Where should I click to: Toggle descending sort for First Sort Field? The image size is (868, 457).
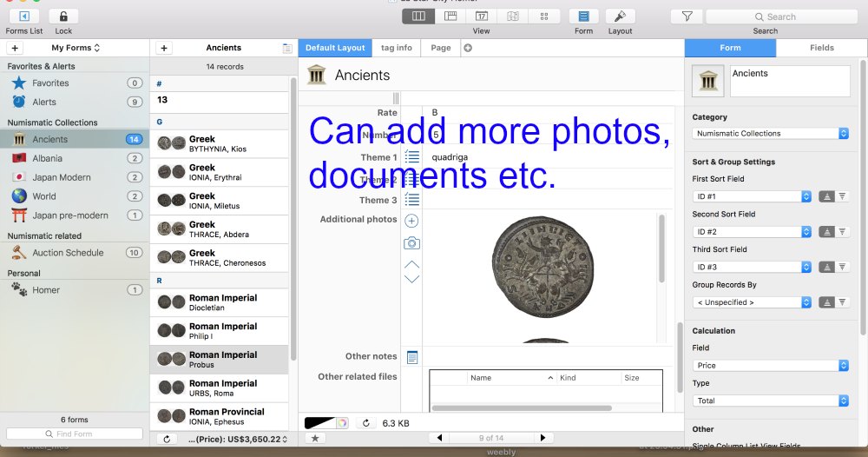[842, 196]
